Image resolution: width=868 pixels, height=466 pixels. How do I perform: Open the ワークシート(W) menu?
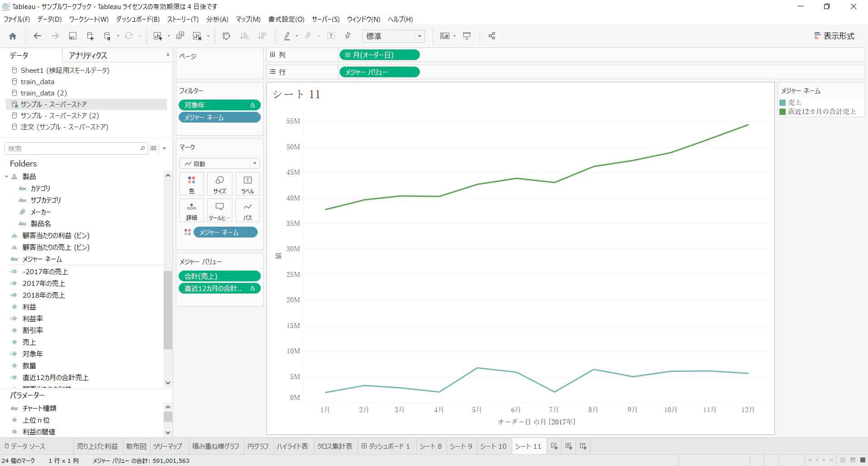pos(89,19)
